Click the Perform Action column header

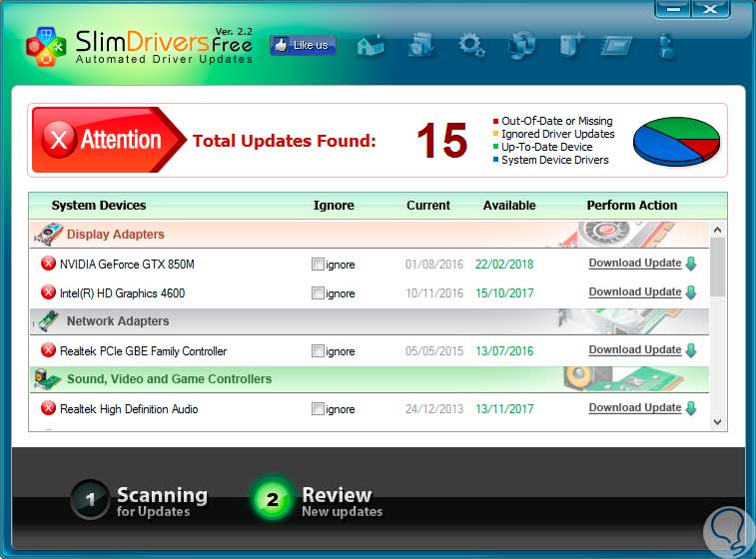coord(632,206)
